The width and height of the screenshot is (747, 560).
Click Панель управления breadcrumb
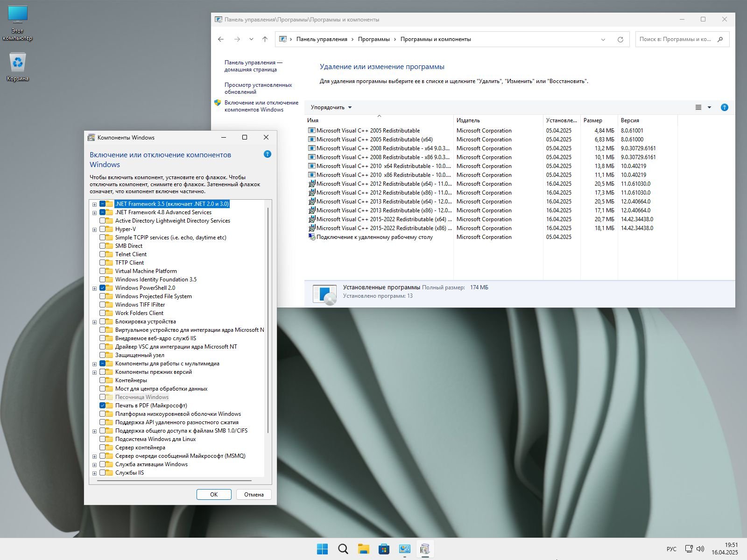[322, 39]
